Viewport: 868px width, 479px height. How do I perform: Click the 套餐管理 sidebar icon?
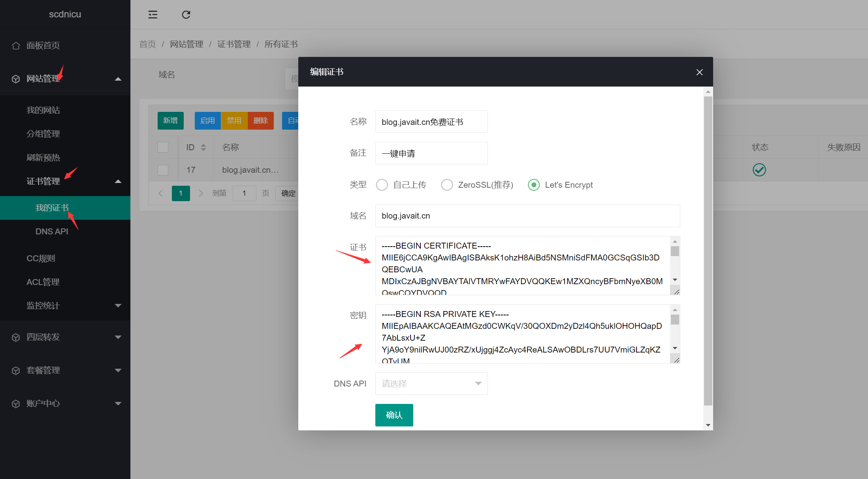coord(16,370)
